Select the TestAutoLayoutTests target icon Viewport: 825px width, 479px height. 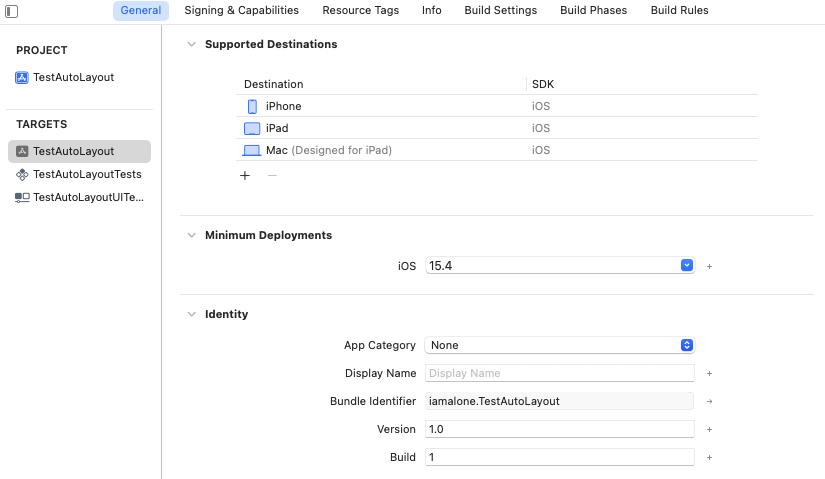coord(22,174)
